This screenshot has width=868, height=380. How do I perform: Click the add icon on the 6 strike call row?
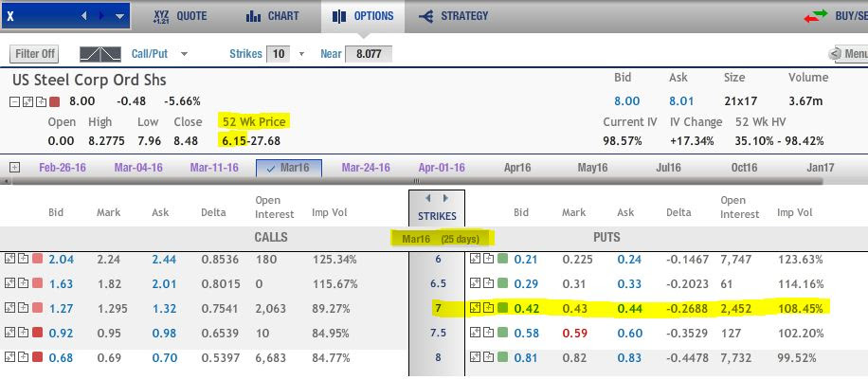coord(23,258)
